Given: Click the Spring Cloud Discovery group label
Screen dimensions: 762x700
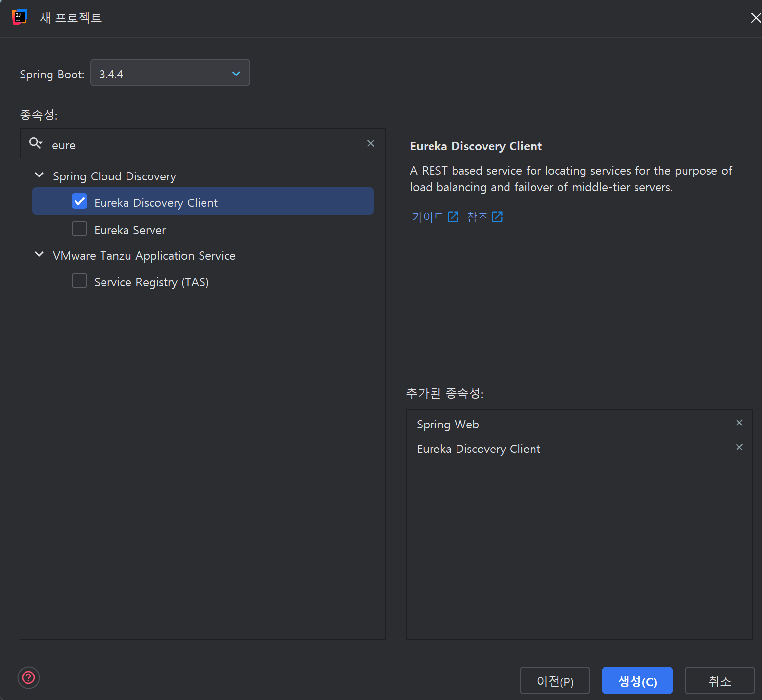Looking at the screenshot, I should coord(114,176).
